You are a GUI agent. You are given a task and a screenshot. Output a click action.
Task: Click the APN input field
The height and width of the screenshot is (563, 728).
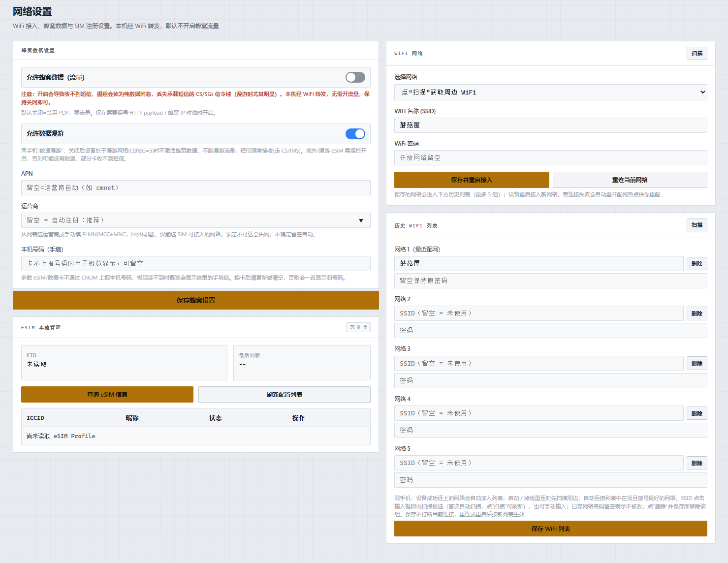[196, 188]
